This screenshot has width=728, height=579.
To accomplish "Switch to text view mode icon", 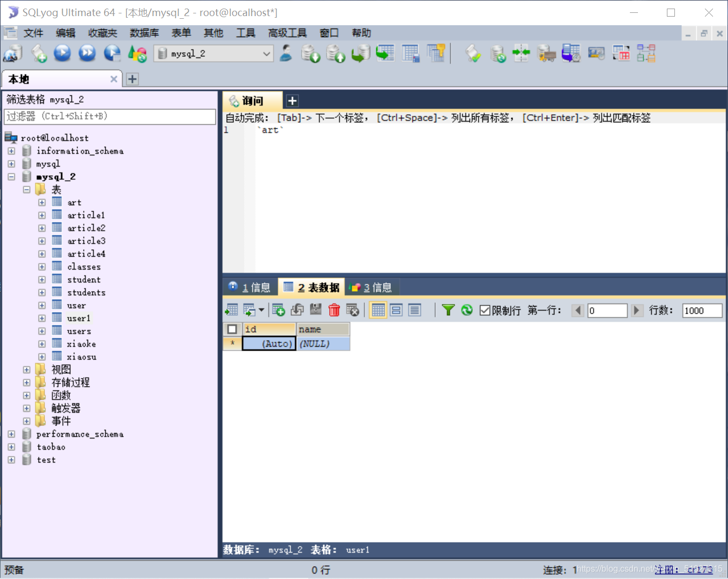I will pyautogui.click(x=414, y=310).
